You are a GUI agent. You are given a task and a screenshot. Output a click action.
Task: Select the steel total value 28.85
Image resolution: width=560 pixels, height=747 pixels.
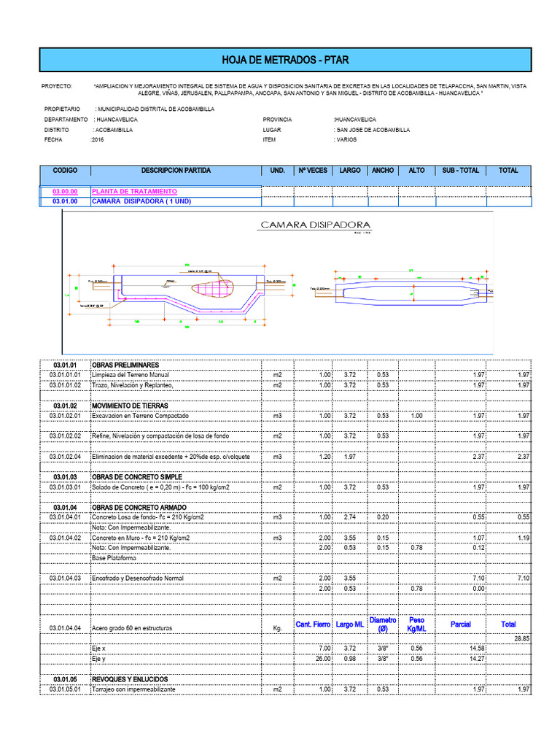pyautogui.click(x=522, y=639)
